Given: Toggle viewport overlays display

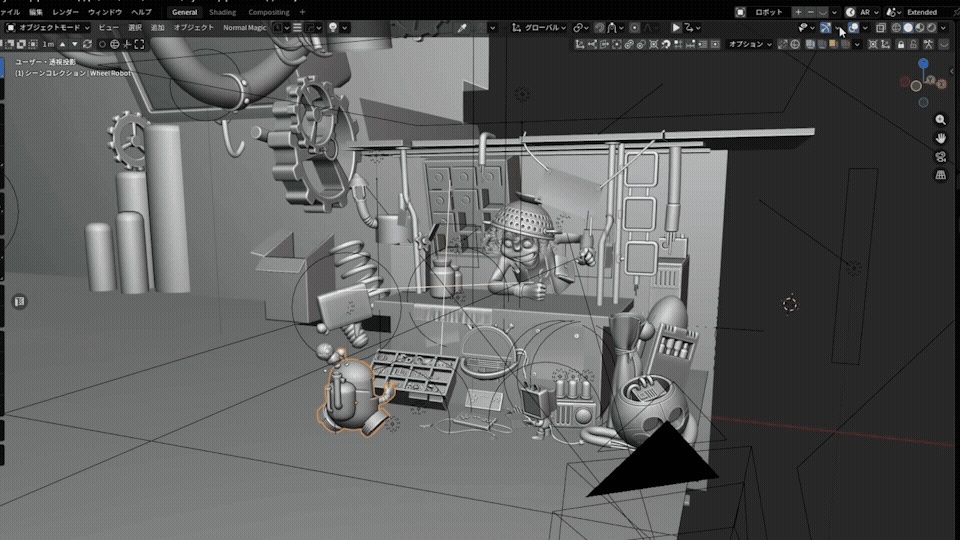Looking at the screenshot, I should tap(853, 28).
